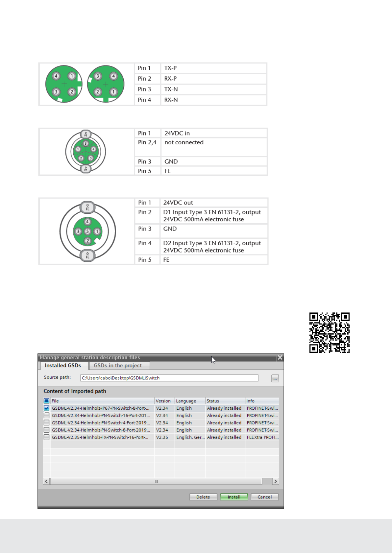392x554 pixels.
Task: Sort by the Status column header
Action: point(225,401)
